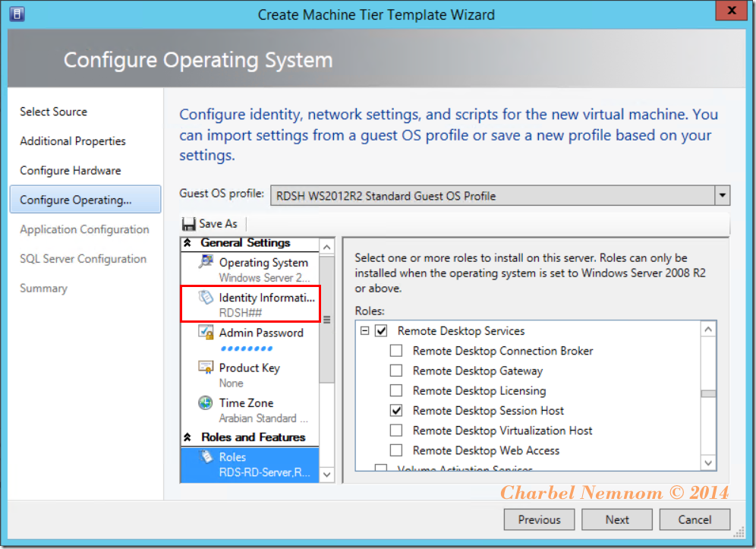Click the Product Key certificate icon
Screen dimensions: 756x549
pos(206,368)
